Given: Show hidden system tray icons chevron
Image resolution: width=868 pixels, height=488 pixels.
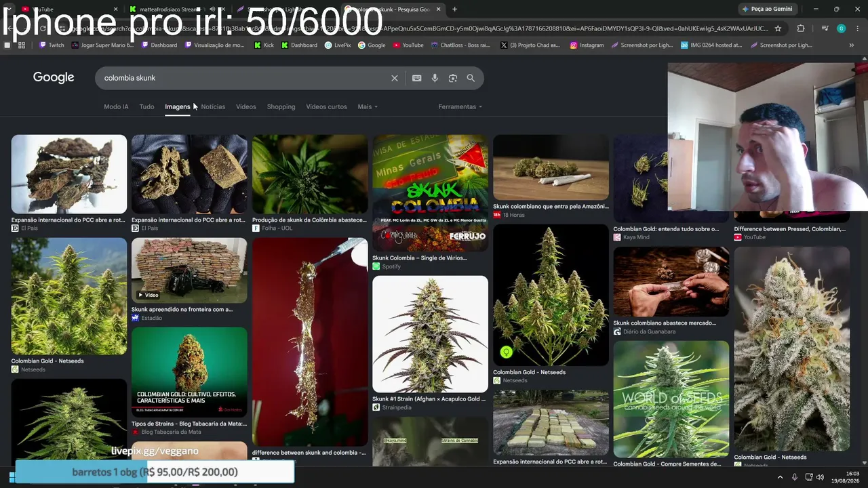Looking at the screenshot, I should 780,477.
